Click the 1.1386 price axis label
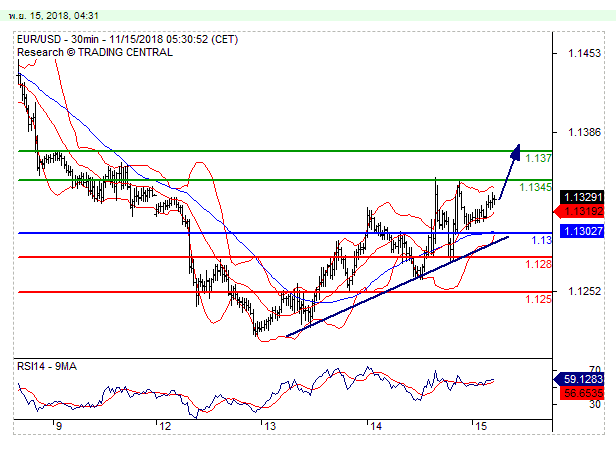This screenshot has width=616, height=449. tap(584, 132)
